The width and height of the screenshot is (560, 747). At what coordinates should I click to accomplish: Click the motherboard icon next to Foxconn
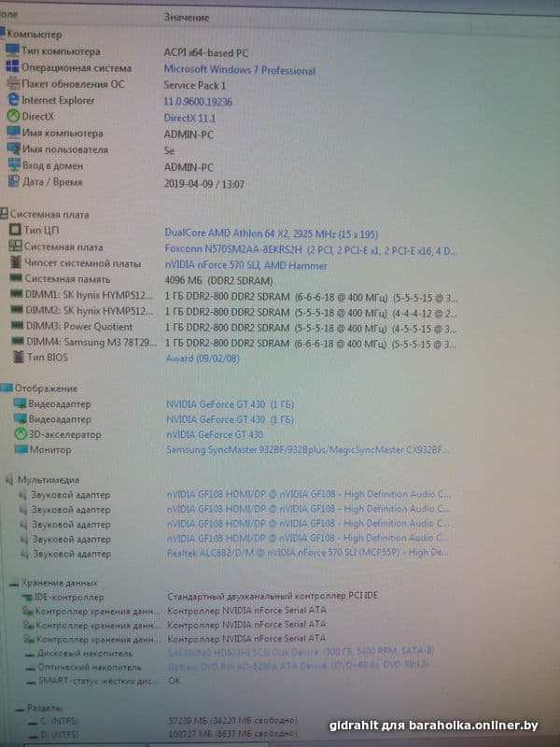[x=16, y=247]
